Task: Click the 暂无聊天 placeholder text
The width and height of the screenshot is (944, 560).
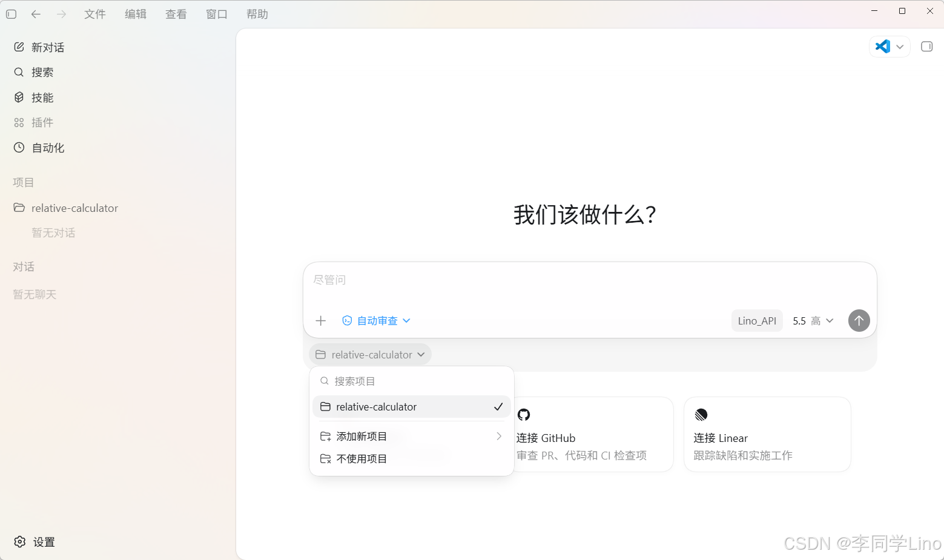Action: click(x=35, y=295)
